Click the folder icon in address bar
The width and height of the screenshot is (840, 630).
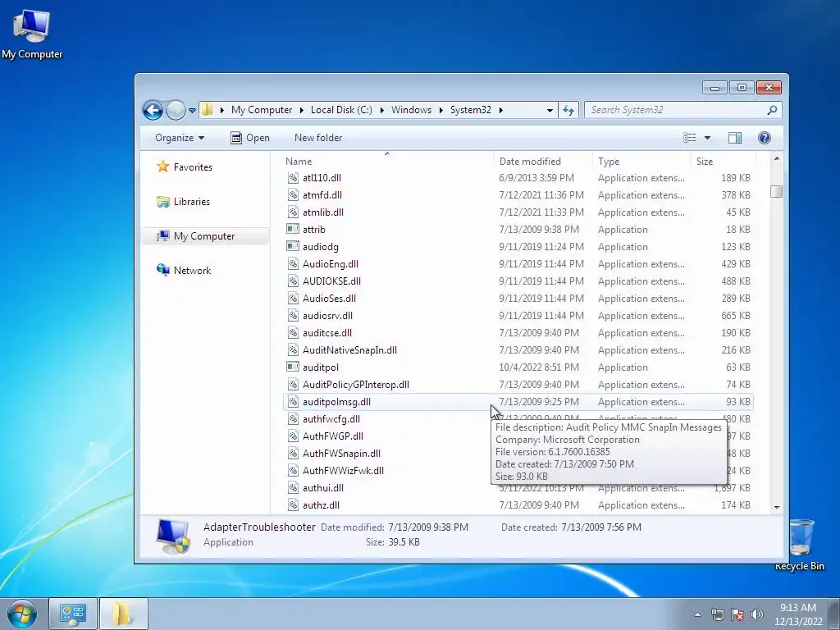tap(208, 110)
